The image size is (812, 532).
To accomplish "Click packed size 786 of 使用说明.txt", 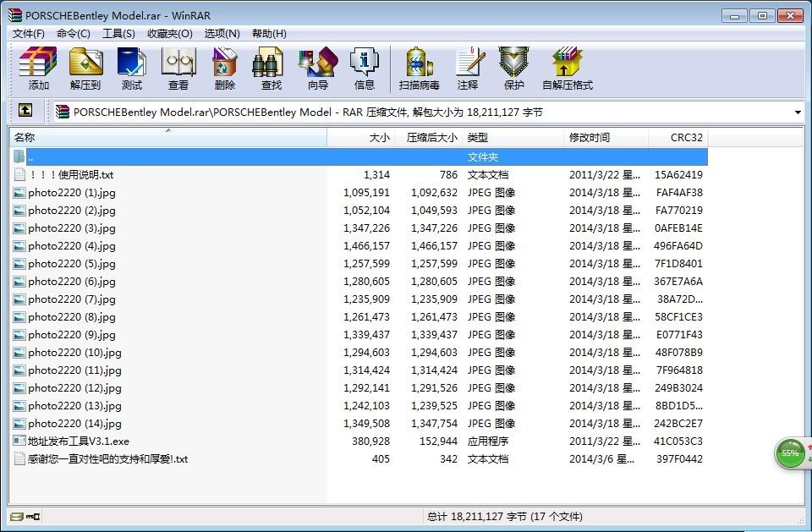I will coord(448,174).
